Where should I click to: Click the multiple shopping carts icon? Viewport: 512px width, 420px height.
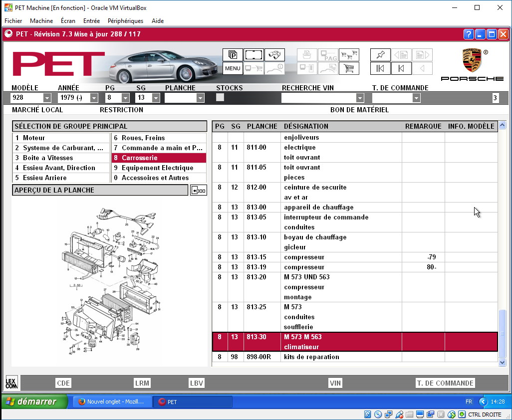click(349, 55)
